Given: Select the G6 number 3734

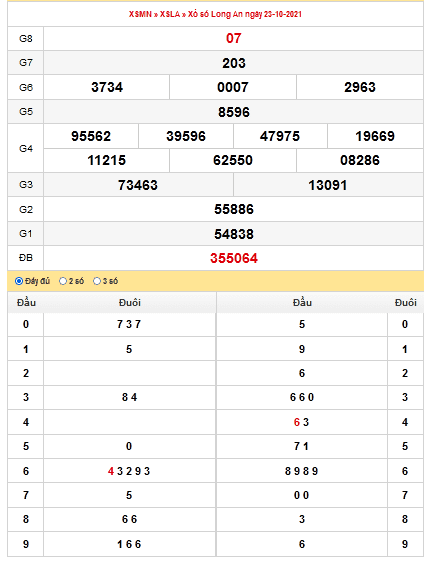Looking at the screenshot, I should point(107,87).
